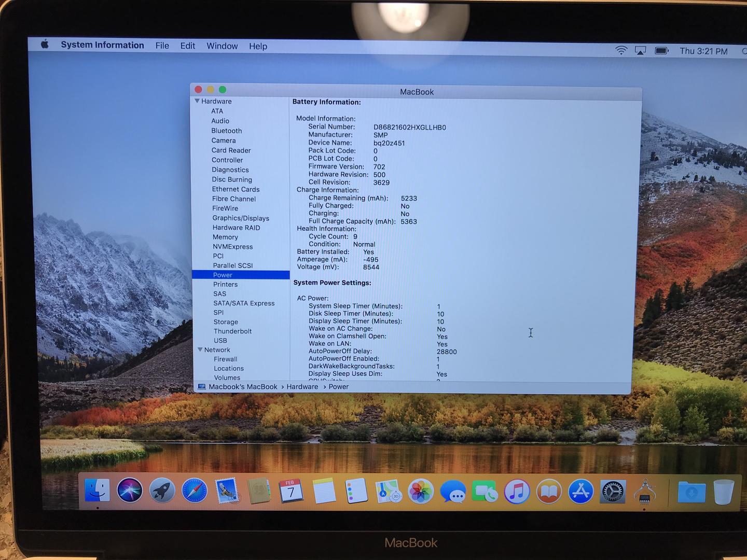Open iBooks icon in dock
The height and width of the screenshot is (560, 747).
click(549, 491)
